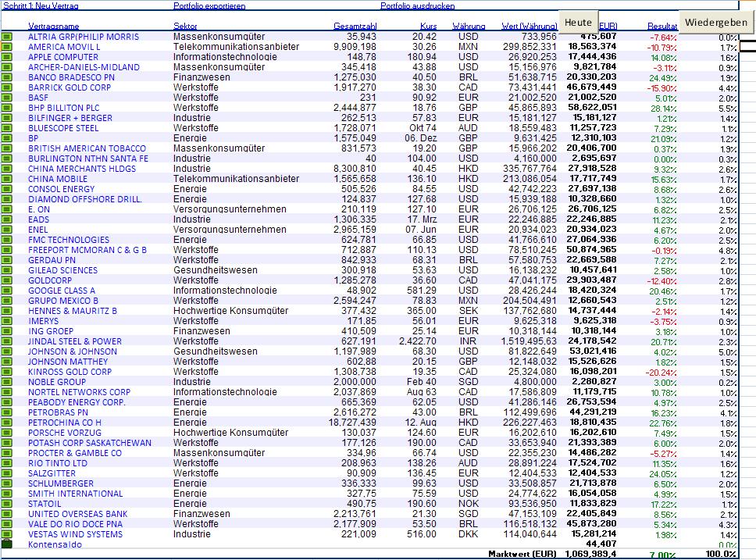Open NORTEL NETWORKS CORP link

79,391
